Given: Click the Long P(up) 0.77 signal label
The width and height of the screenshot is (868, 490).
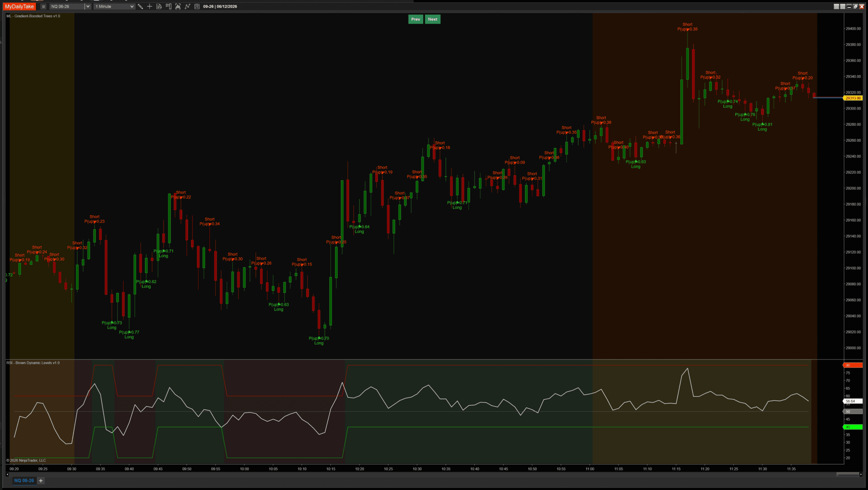Looking at the screenshot, I should [129, 334].
